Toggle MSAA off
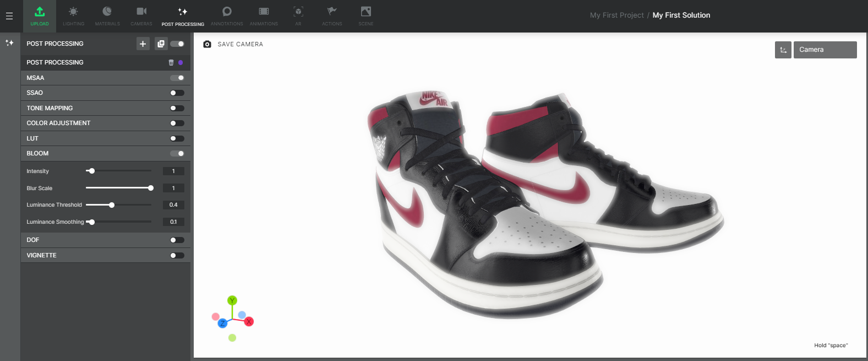 [x=177, y=78]
